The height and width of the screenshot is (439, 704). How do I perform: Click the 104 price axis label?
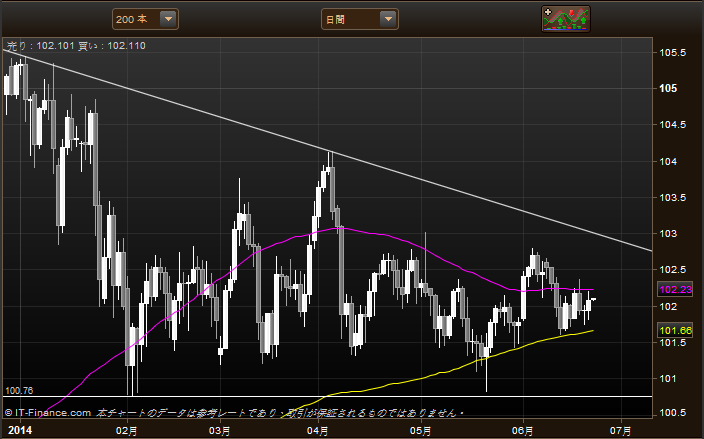(668, 161)
